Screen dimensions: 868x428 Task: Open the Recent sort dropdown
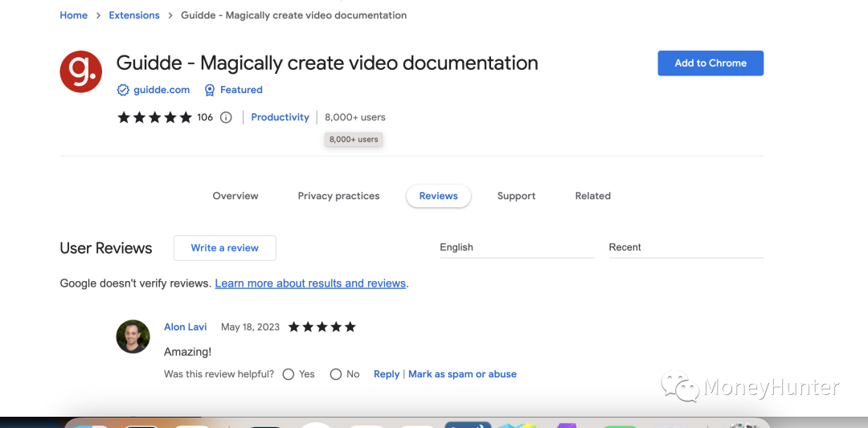click(x=686, y=247)
